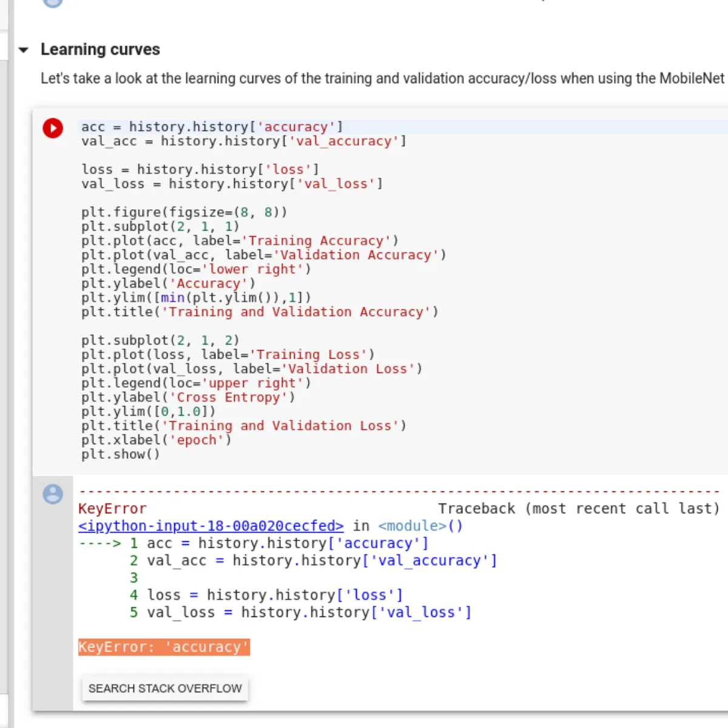Click the description paragraph about MobileNet
The image size is (728, 728).
tap(383, 78)
